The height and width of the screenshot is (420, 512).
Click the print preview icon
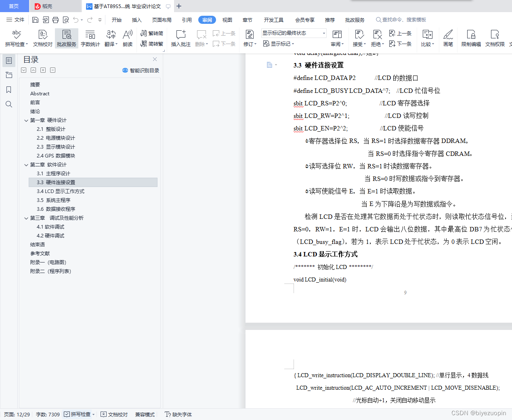pyautogui.click(x=65, y=20)
